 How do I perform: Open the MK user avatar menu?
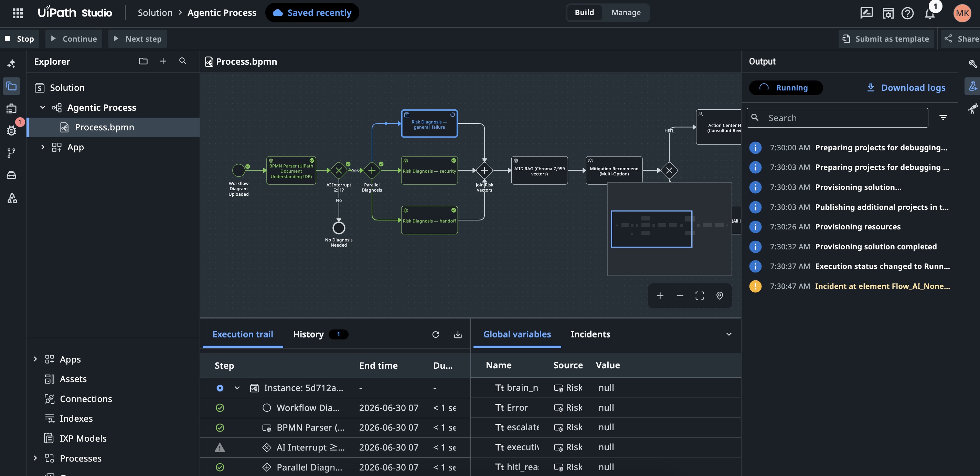click(962, 13)
